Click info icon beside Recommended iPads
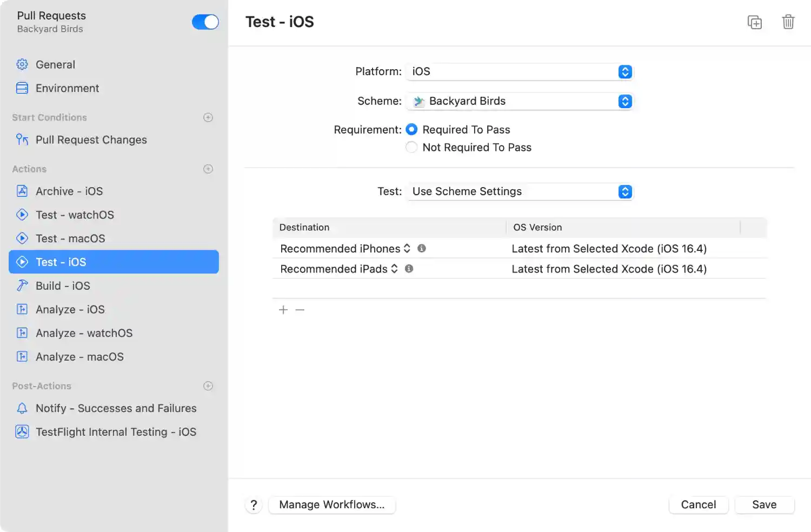811x532 pixels. 409,269
